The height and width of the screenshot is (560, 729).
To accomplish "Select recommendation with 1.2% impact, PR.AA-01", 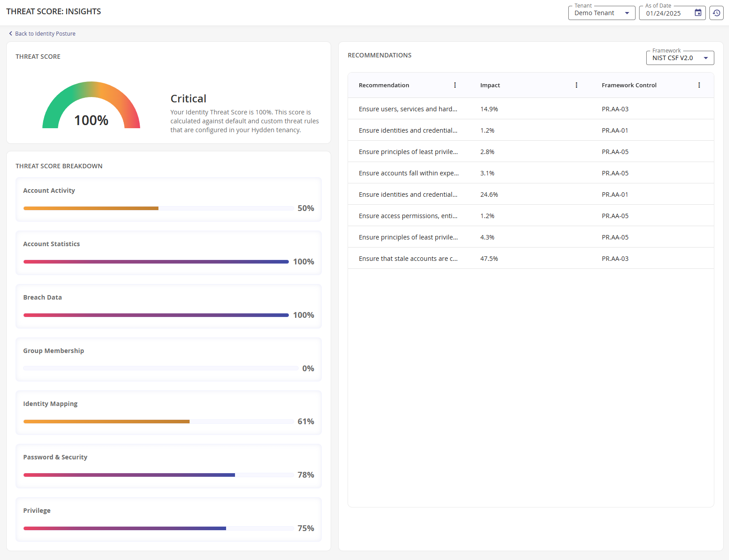I will [x=531, y=130].
